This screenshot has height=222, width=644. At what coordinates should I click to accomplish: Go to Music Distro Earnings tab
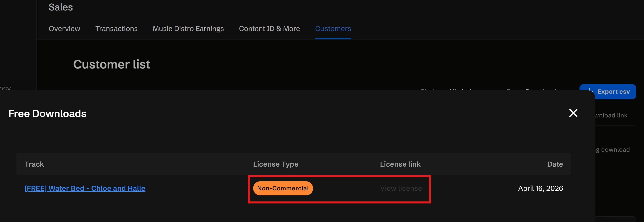pos(188,29)
